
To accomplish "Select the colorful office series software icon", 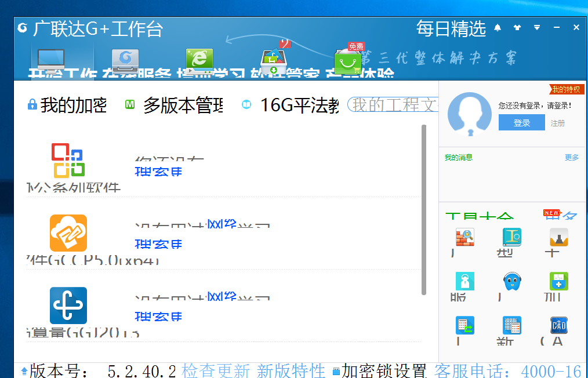I will click(x=68, y=161).
